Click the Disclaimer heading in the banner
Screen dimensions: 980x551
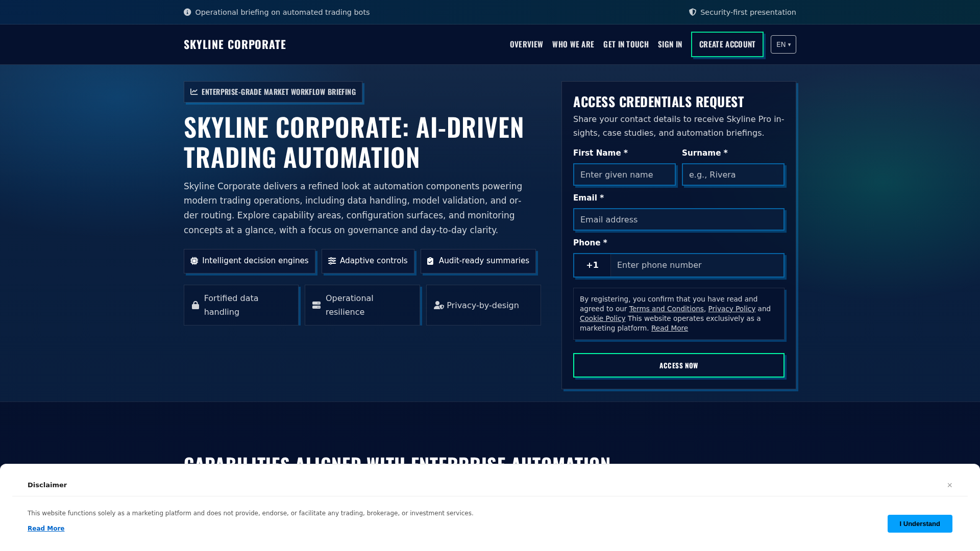click(47, 485)
